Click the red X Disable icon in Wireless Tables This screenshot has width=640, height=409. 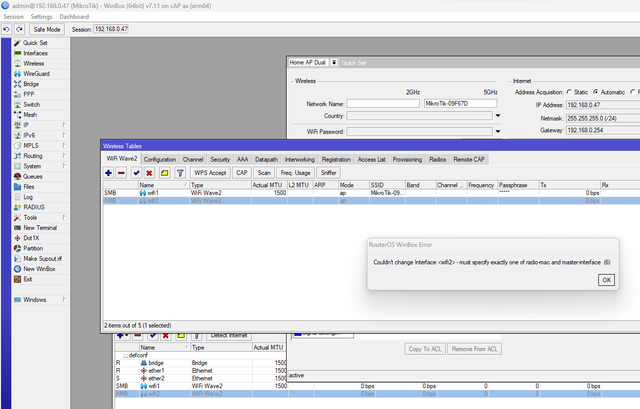point(149,173)
